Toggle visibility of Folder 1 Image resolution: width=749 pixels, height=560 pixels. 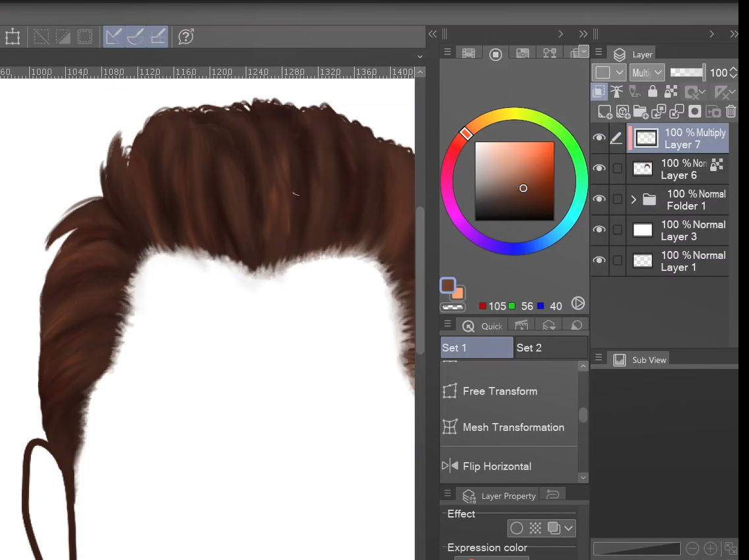(599, 199)
